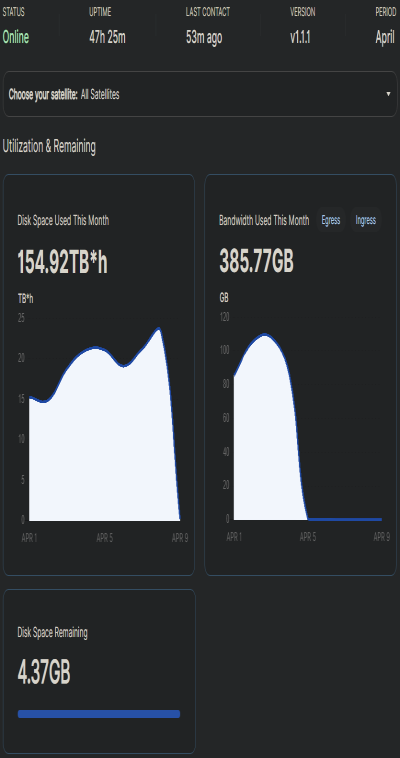Viewport: 400px width, 758px height.
Task: Click the APR 9 label on bandwidth chart
Action: (381, 537)
